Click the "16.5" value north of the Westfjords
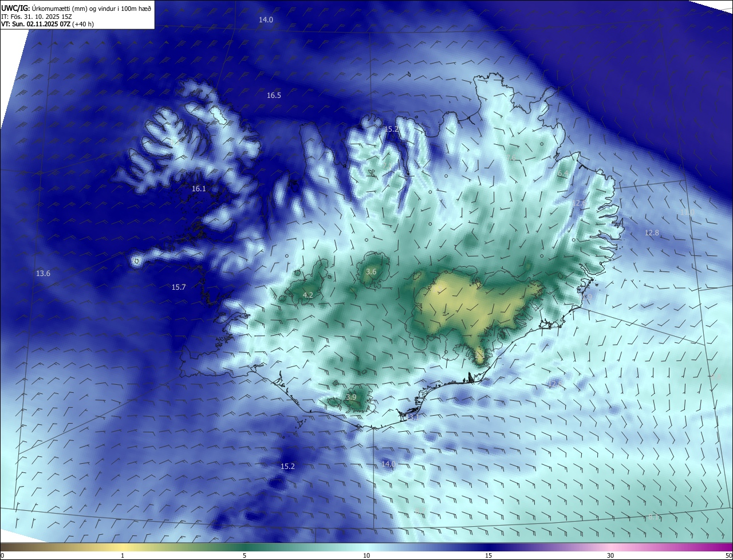 point(274,96)
